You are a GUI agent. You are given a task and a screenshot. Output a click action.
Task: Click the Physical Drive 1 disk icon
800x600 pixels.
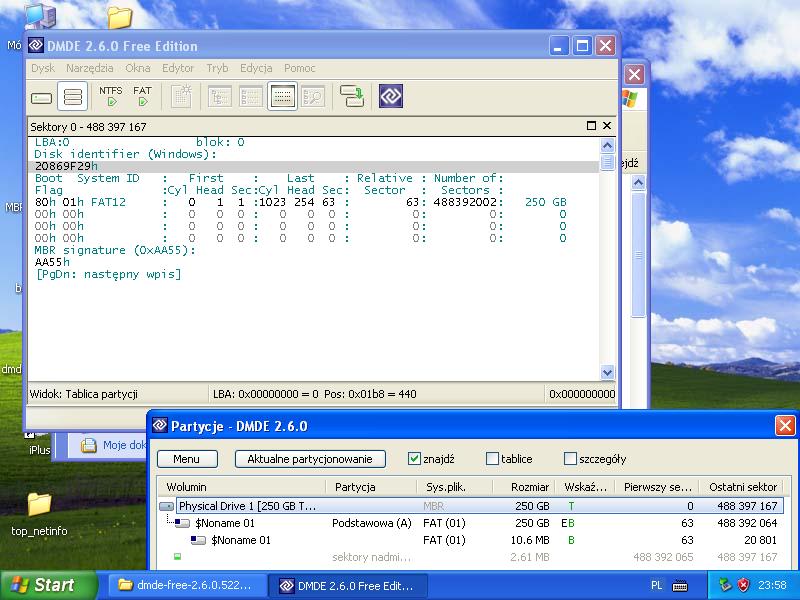pyautogui.click(x=166, y=507)
